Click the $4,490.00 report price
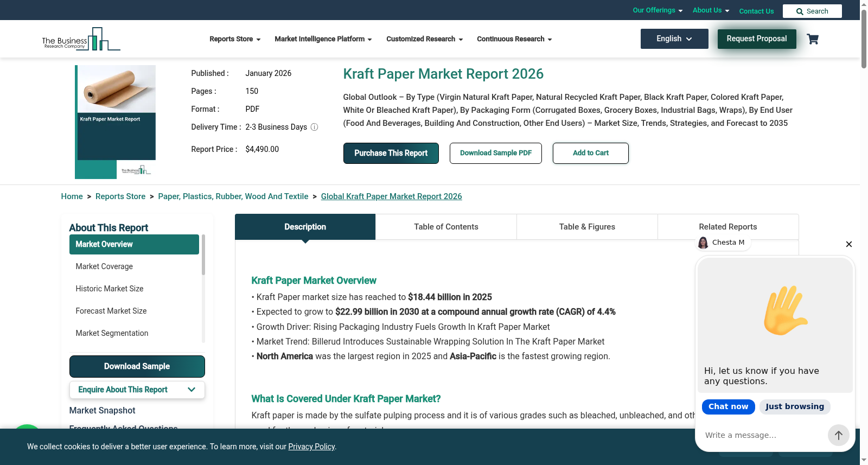Viewport: 868px width, 465px height. (262, 149)
